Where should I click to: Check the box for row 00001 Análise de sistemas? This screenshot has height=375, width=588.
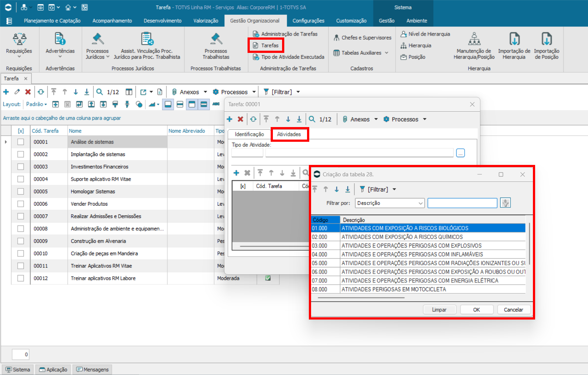pos(21,142)
